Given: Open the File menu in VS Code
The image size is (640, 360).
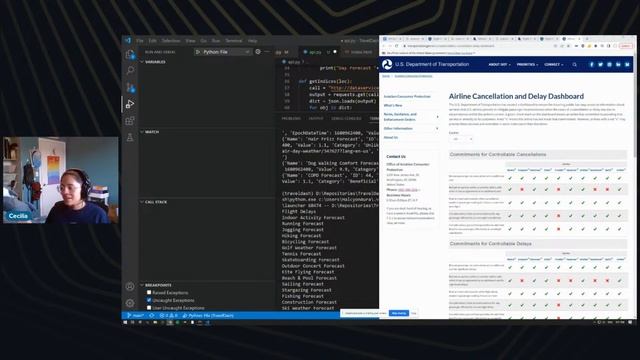Looking at the screenshot, I should click(140, 41).
